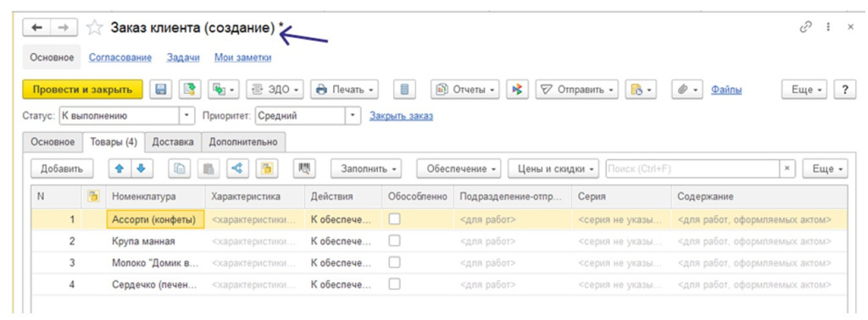Open the create-based-on dropdown icon
Viewport: 868px width, 320px height.
224,90
